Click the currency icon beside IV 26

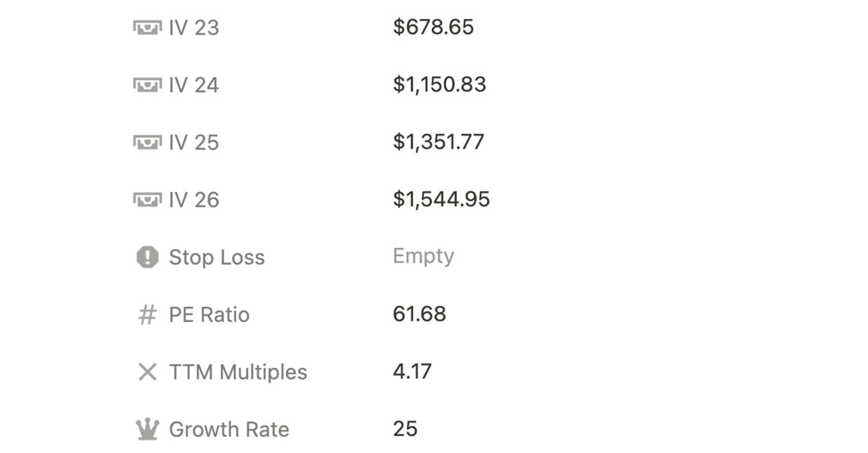(147, 199)
